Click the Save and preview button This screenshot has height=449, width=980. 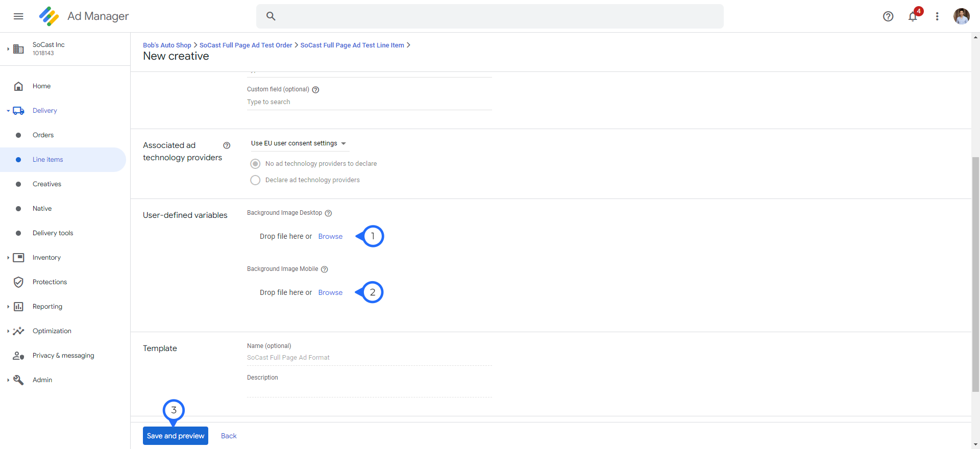point(176,436)
